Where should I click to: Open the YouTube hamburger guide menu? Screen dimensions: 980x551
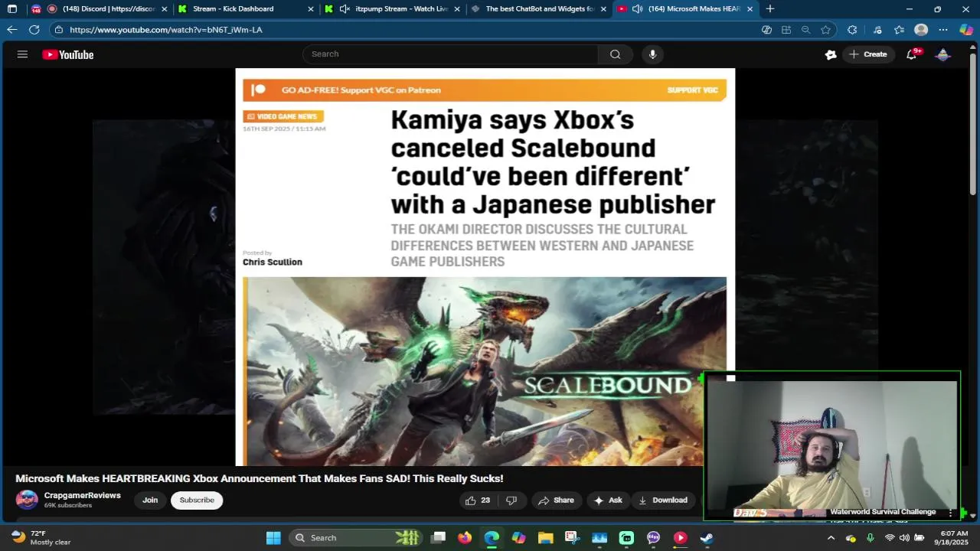(x=22, y=54)
